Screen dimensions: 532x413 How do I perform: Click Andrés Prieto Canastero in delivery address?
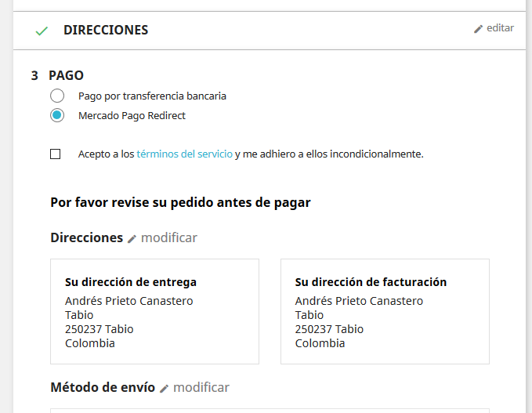click(x=129, y=301)
